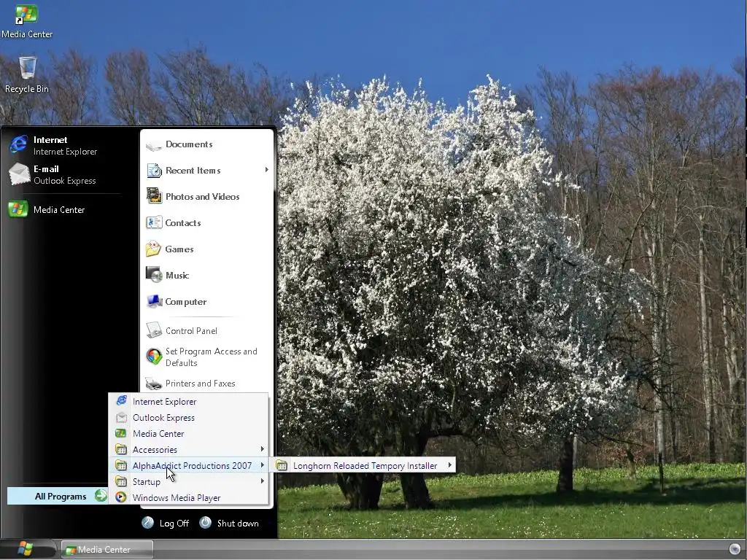The height and width of the screenshot is (560, 747).
Task: Open Photos and Videos entry
Action: click(x=207, y=196)
